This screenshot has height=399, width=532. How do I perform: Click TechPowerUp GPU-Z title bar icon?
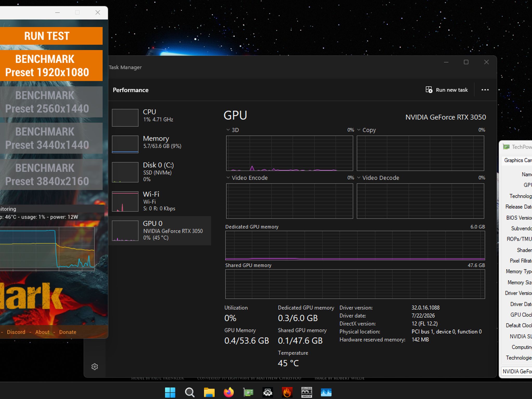coord(506,147)
